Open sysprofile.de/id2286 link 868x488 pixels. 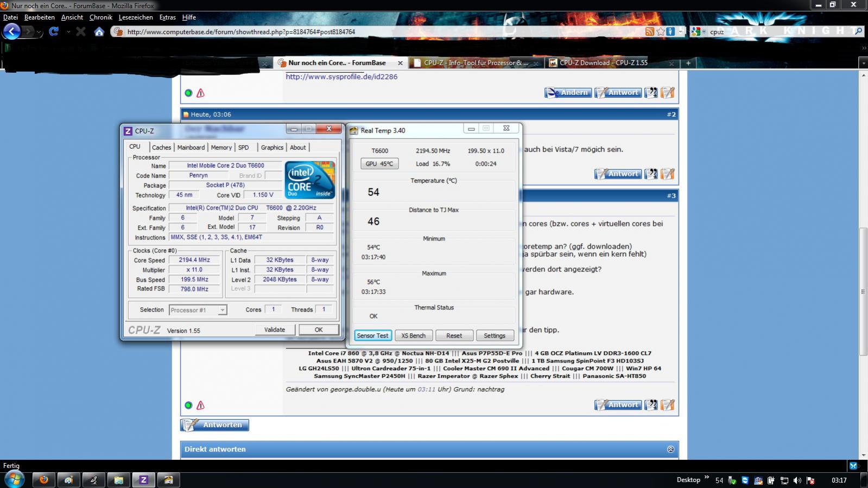click(x=341, y=77)
